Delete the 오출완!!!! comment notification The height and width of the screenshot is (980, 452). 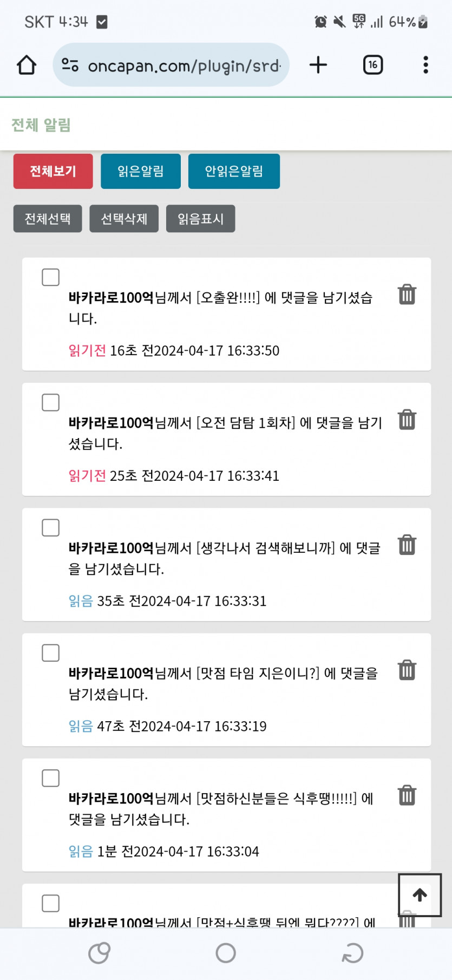[x=407, y=295]
